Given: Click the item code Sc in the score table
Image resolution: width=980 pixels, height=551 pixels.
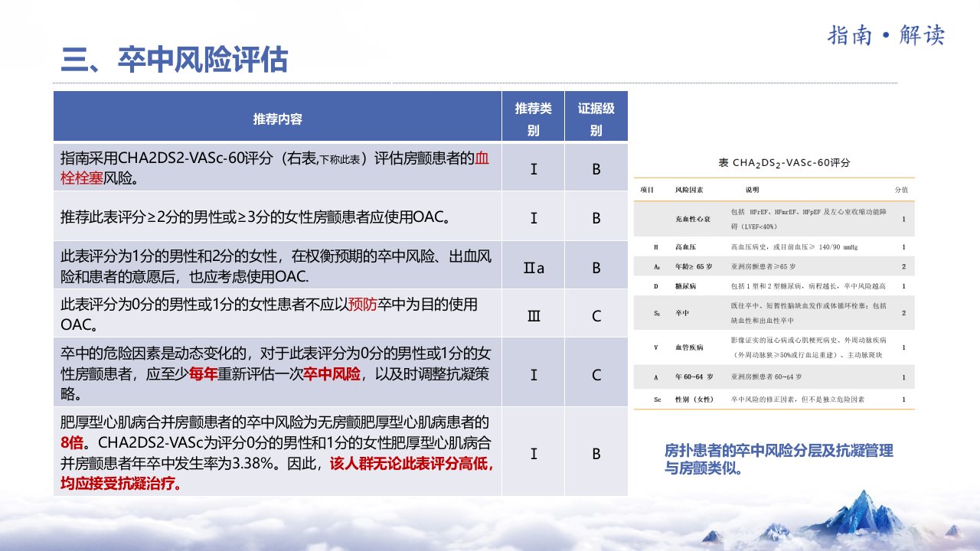Looking at the screenshot, I should coord(657,399).
